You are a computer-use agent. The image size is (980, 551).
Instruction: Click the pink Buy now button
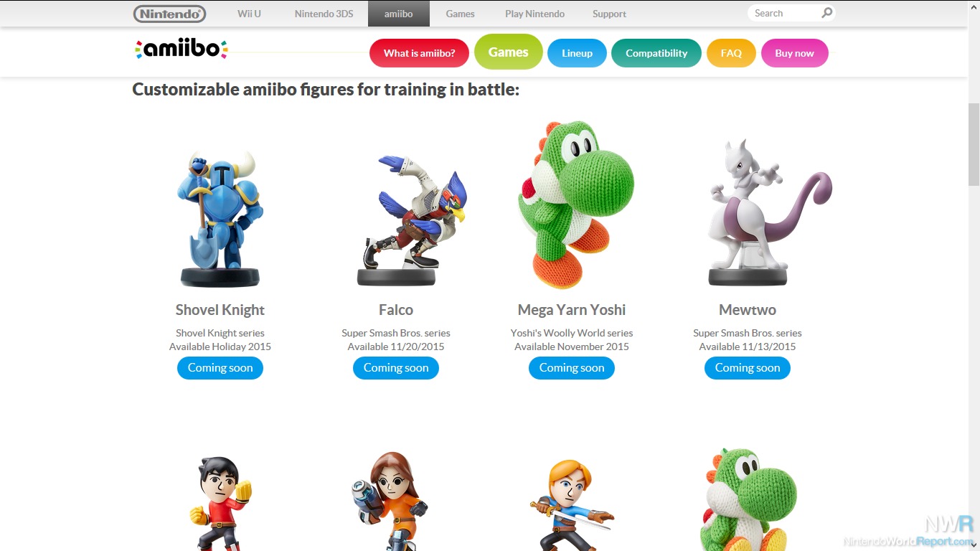(x=794, y=53)
